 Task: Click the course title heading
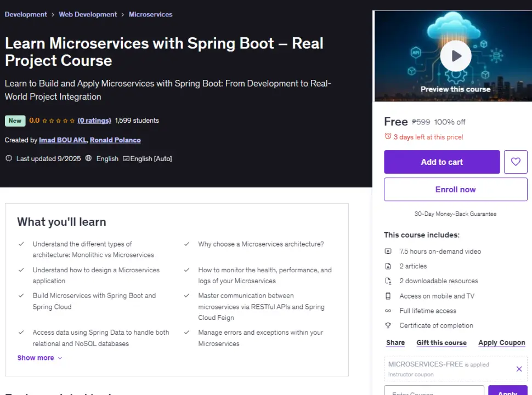coord(164,52)
